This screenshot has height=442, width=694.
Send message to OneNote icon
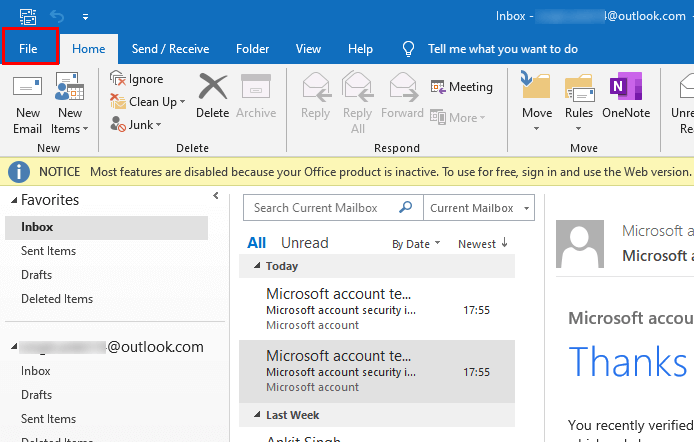click(x=626, y=86)
